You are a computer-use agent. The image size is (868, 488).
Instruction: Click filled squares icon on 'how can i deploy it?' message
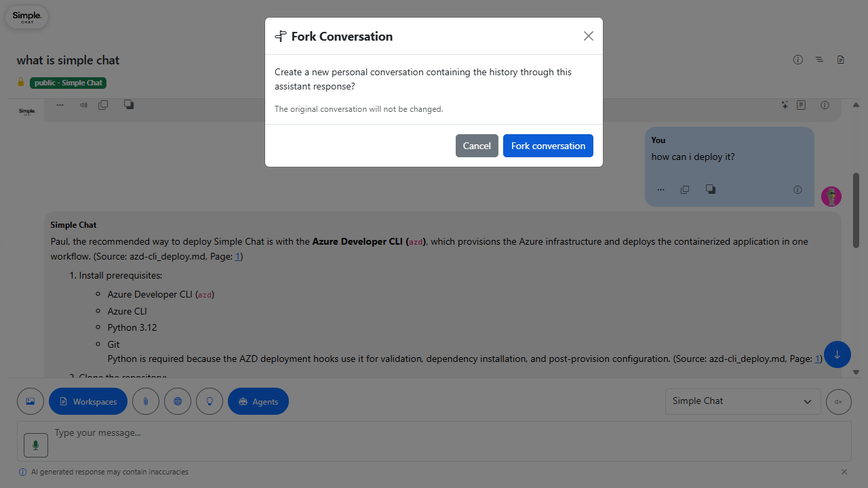710,189
